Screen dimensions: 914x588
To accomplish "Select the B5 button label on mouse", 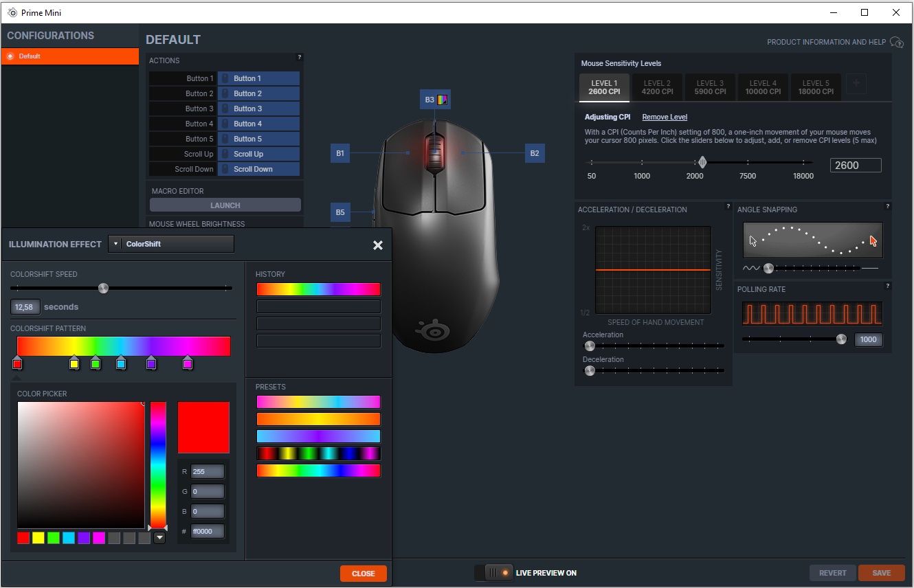I will [340, 212].
